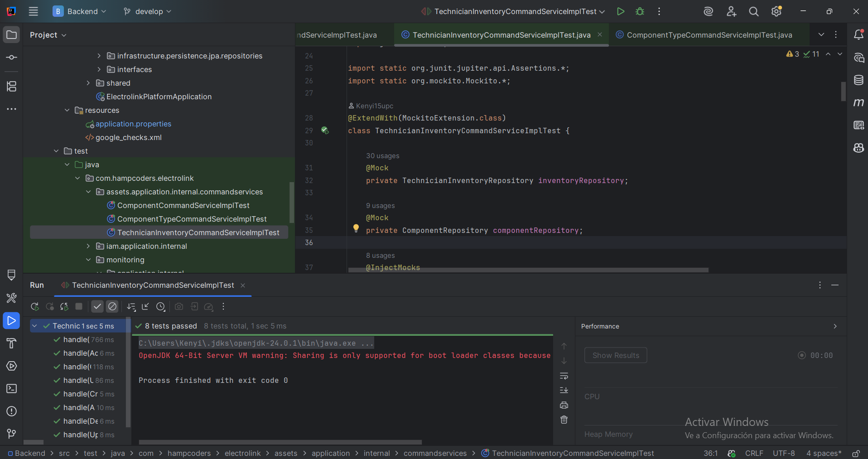Collapse the test folder node
868x459 pixels.
coord(56,151)
